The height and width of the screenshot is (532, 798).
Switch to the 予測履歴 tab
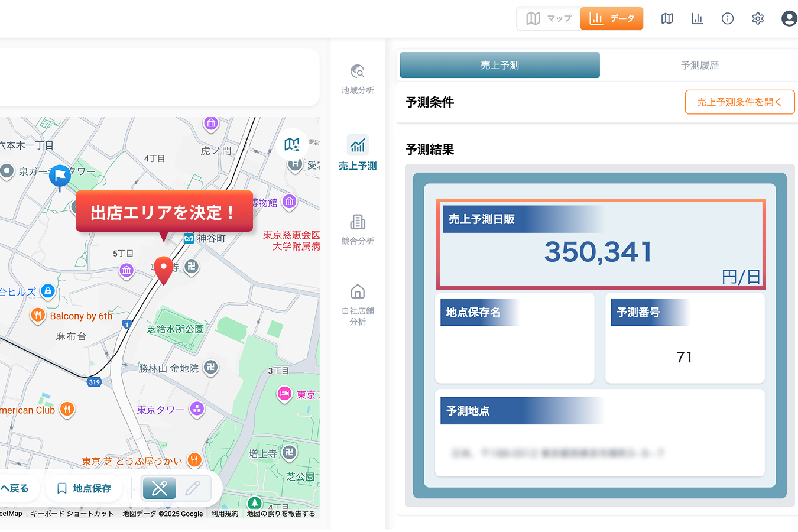click(699, 65)
